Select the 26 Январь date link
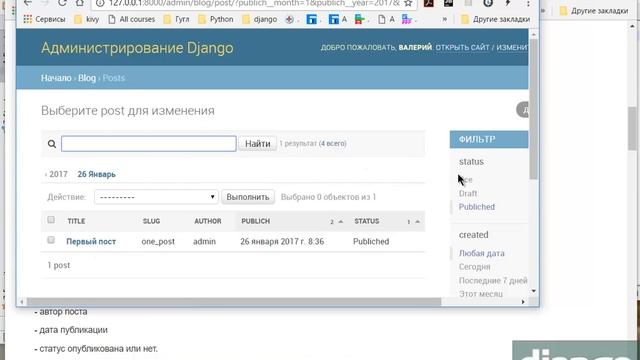This screenshot has height=360, width=640. coord(97,174)
